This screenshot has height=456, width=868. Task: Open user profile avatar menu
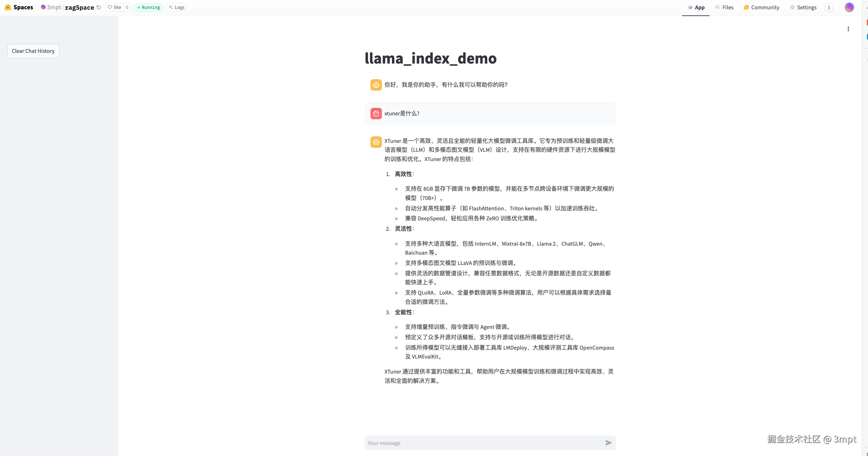click(849, 7)
